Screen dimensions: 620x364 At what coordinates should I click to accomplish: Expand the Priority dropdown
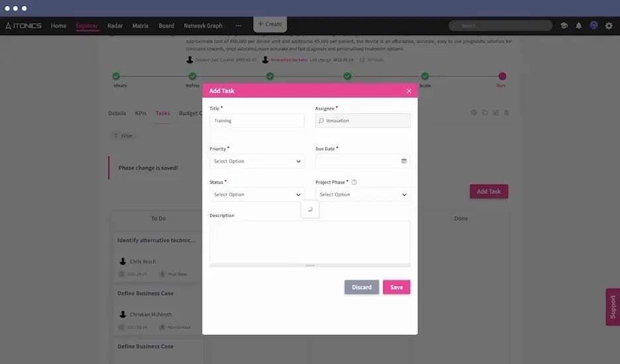(x=257, y=161)
